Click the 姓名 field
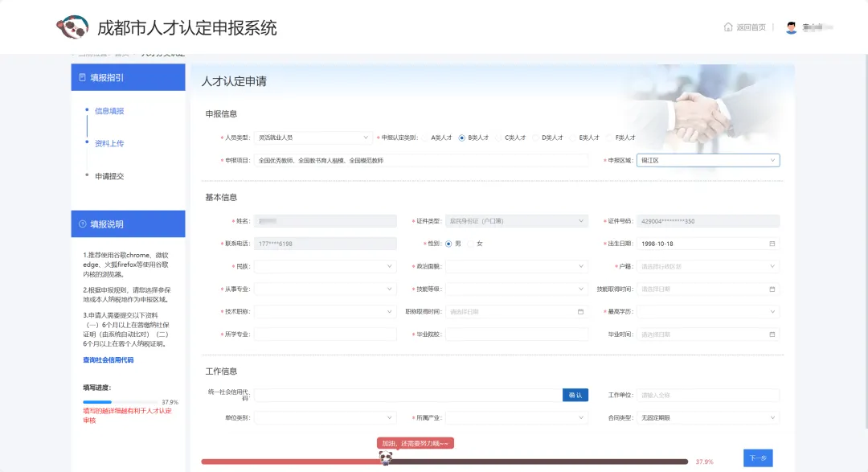The image size is (868, 472). pos(325,221)
